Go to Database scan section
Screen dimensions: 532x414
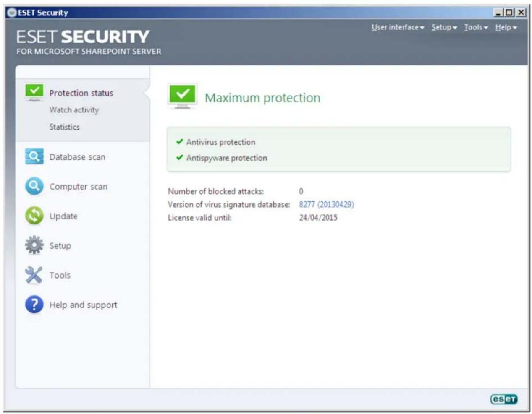coord(77,157)
